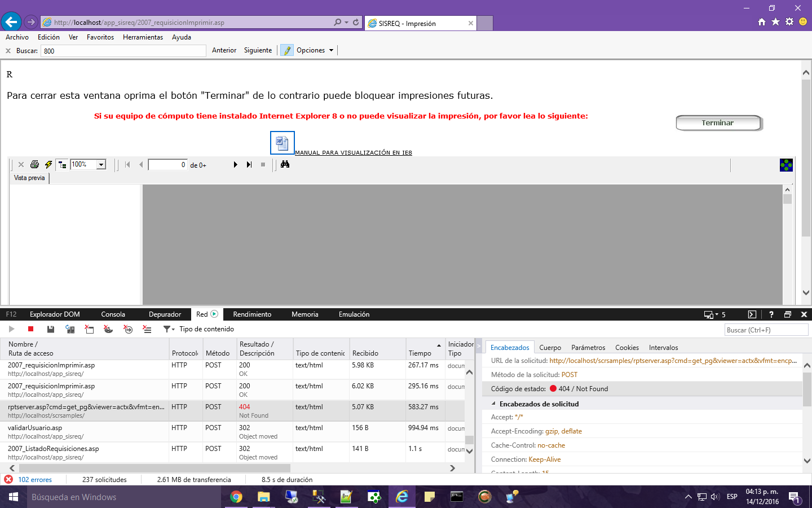This screenshot has height=508, width=812.
Task: Click the page number field in report viewer
Action: [x=167, y=165]
